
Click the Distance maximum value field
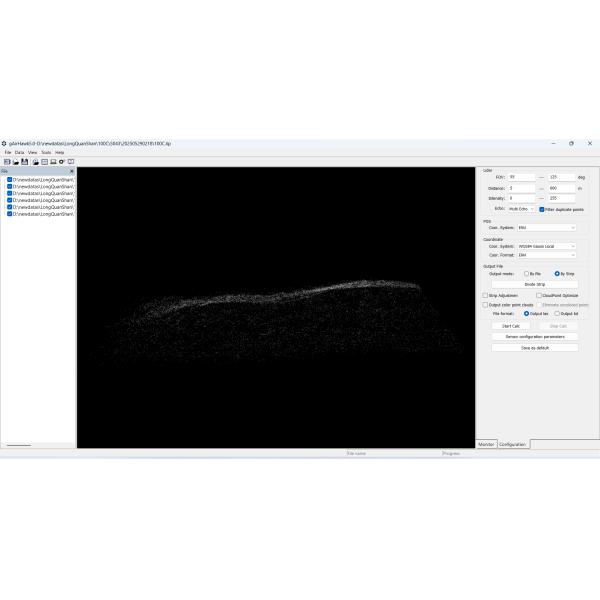[562, 188]
